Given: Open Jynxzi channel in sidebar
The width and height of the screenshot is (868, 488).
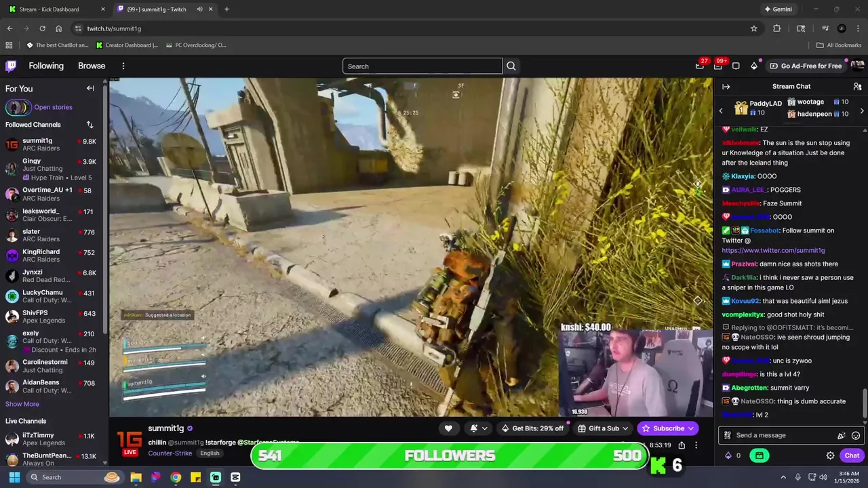Looking at the screenshot, I should click(x=53, y=276).
